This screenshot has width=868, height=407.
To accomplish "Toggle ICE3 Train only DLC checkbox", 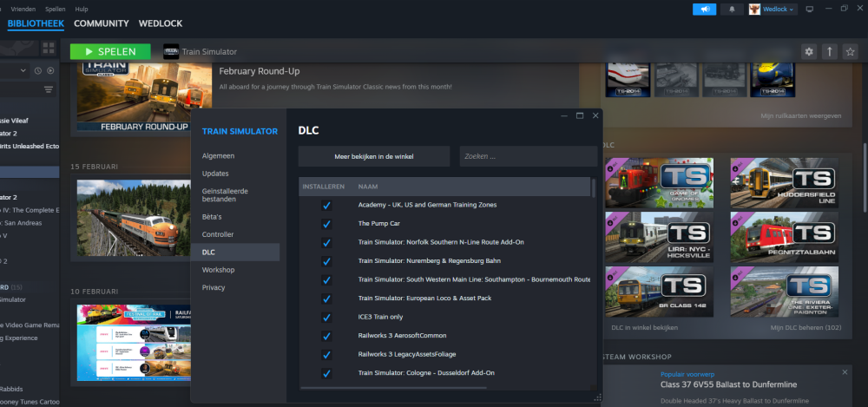I will click(x=326, y=317).
